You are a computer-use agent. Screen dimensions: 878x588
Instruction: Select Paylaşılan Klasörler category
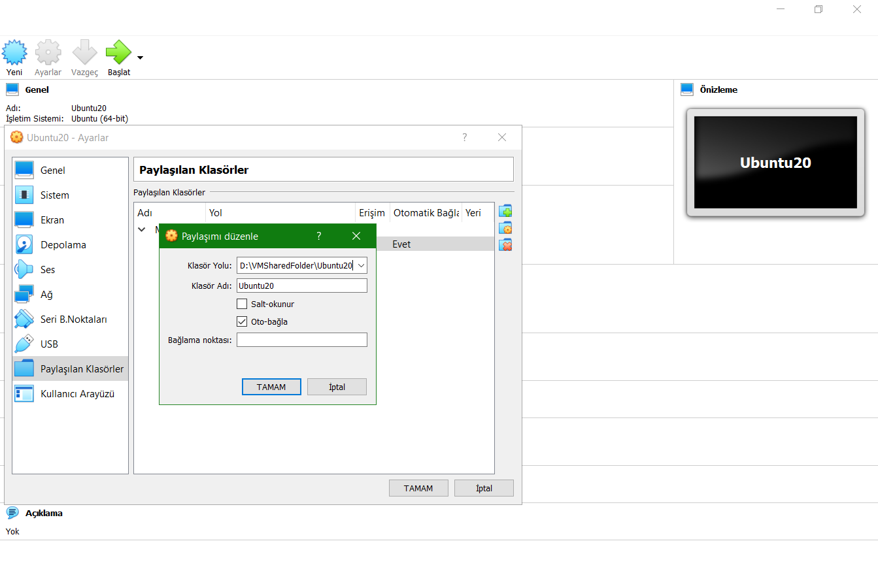click(70, 368)
